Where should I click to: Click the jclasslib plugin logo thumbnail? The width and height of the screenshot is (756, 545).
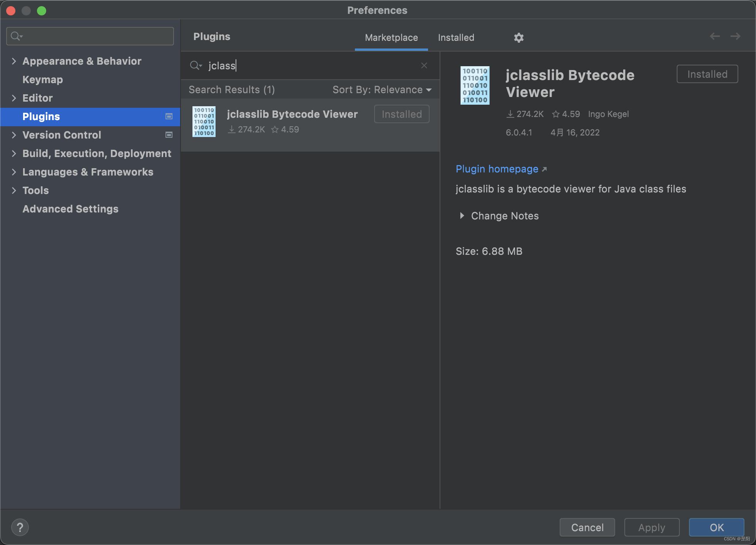point(475,85)
